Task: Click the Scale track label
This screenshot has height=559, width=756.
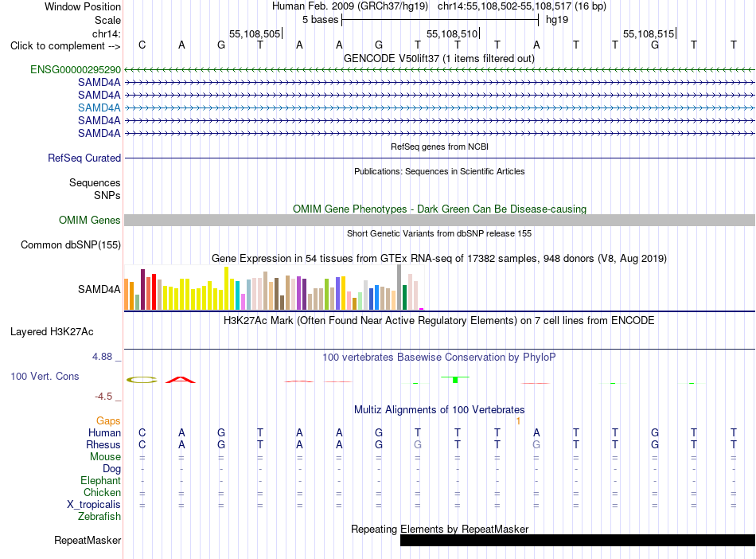Action: (107, 20)
